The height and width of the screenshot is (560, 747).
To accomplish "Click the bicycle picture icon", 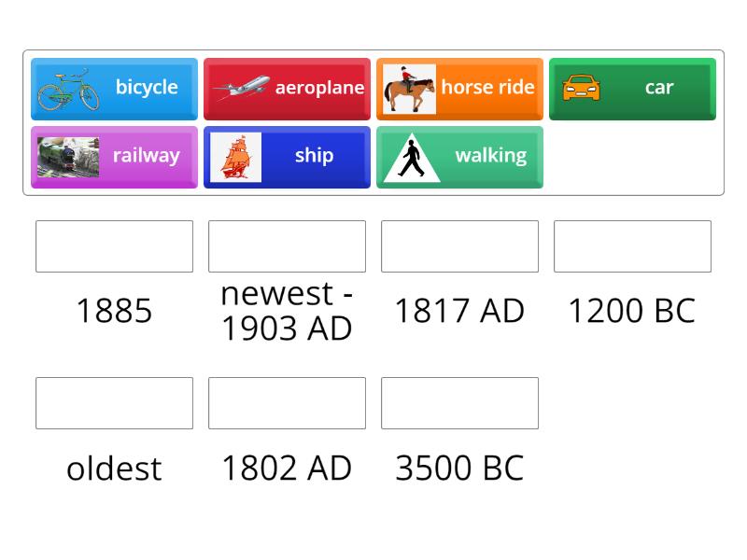I will pos(68,89).
